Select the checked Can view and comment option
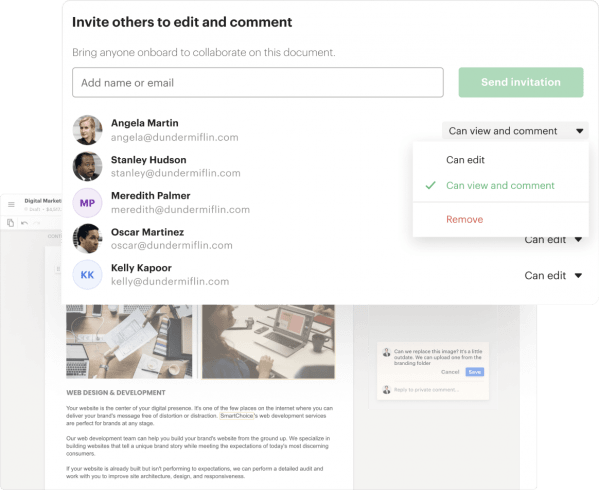Viewport: 599px width, 490px height. click(500, 186)
